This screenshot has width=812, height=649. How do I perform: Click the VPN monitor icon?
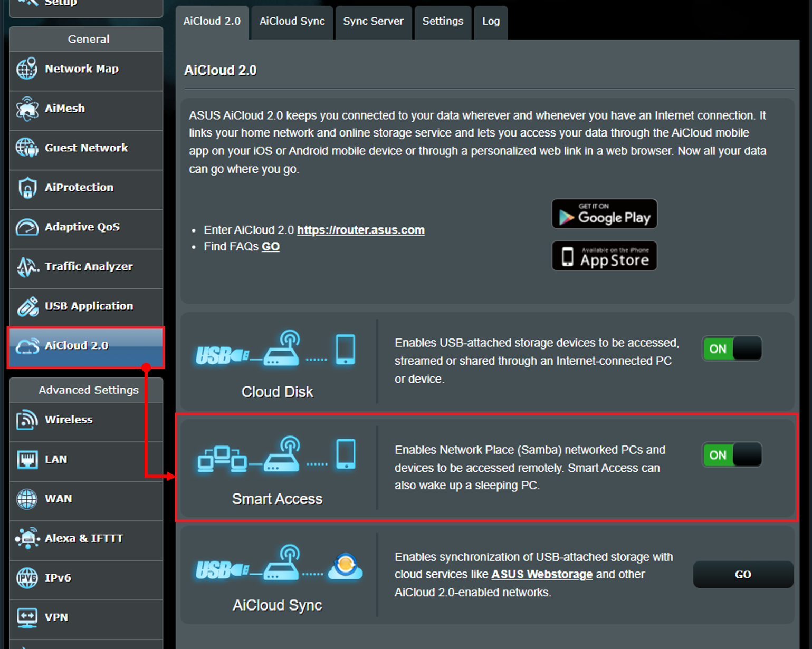pyautogui.click(x=27, y=618)
